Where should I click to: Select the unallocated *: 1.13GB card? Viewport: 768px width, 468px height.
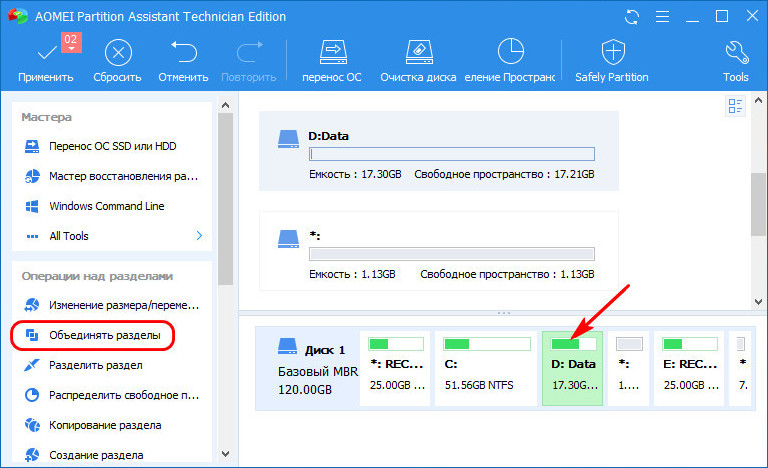[x=439, y=251]
